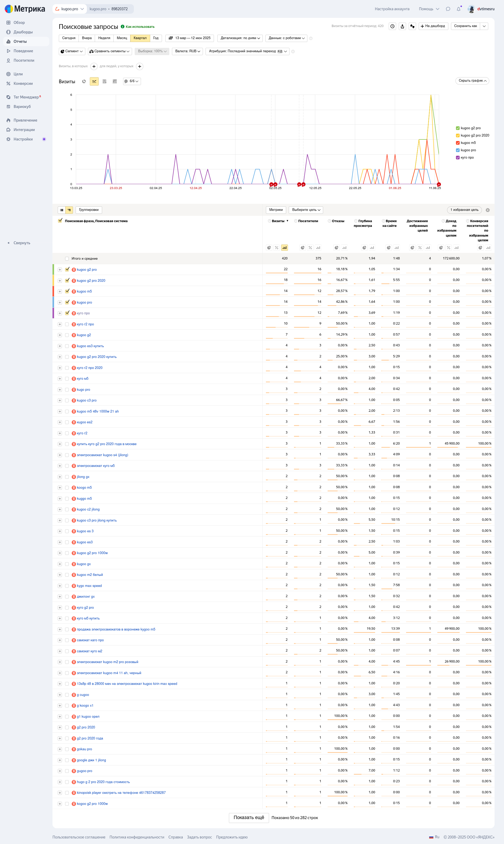Open Конверсии in the sidebar menu

[23, 84]
